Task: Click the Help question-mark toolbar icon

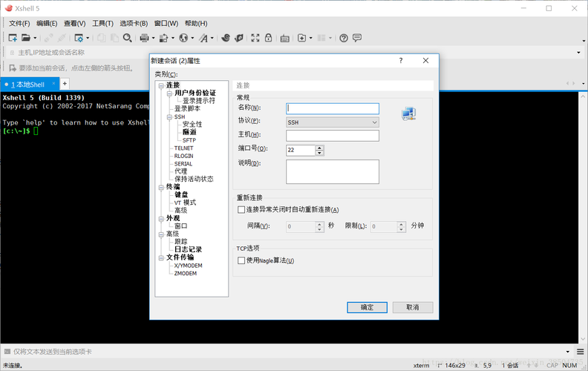Action: click(344, 38)
